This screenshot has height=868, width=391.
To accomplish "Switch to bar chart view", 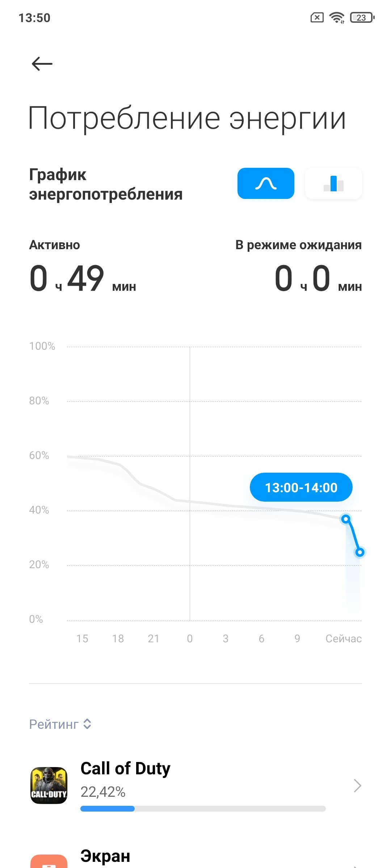I will click(x=333, y=183).
